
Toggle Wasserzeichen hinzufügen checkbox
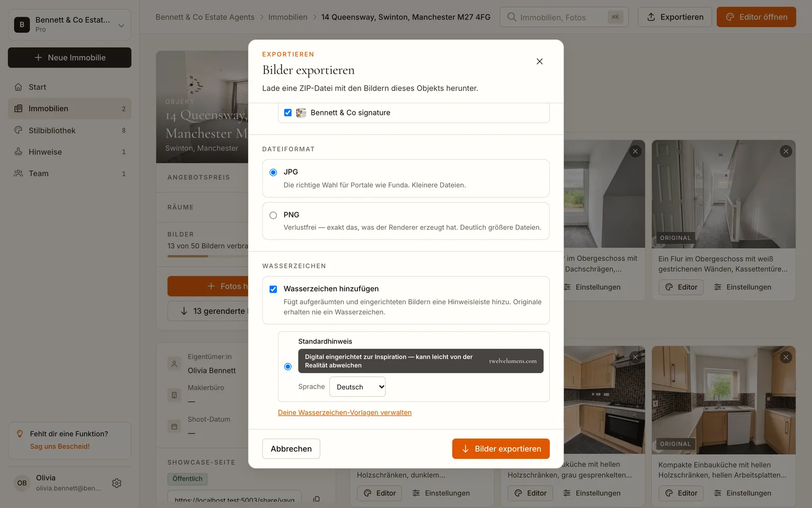273,289
